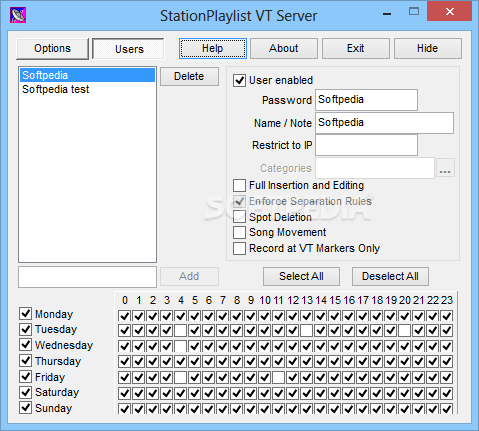
Task: Maximize the VT Server window
Action: [414, 12]
